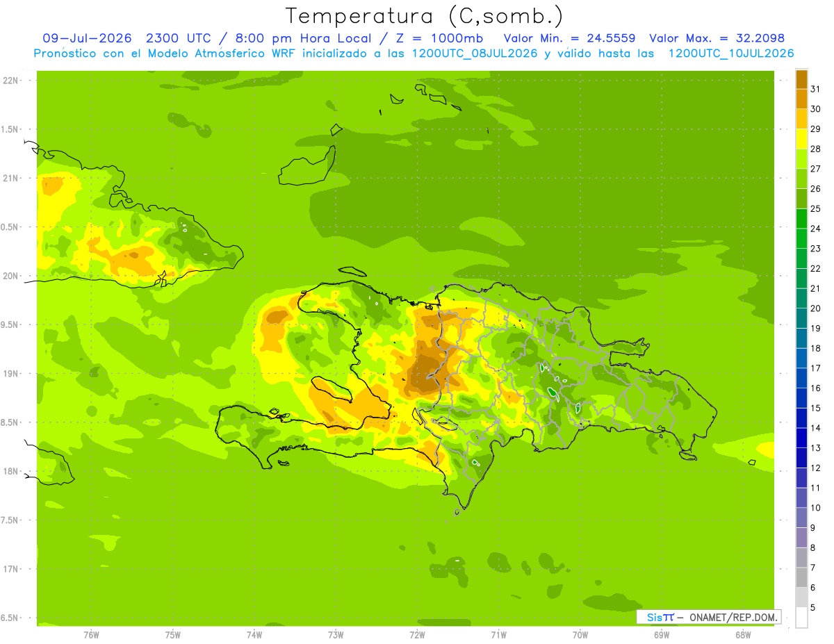This screenshot has height=644, width=834.
Task: Select the forecast date '09-Jul-2026'
Action: click(88, 38)
